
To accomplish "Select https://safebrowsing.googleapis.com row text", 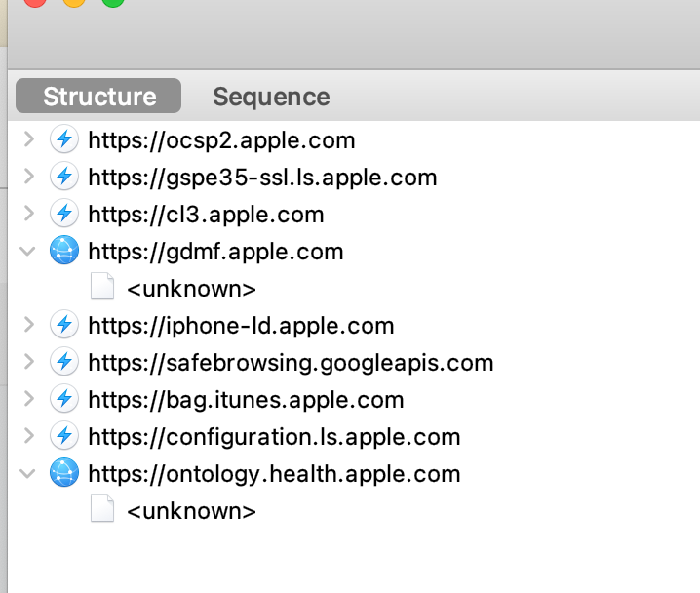I will pos(291,363).
